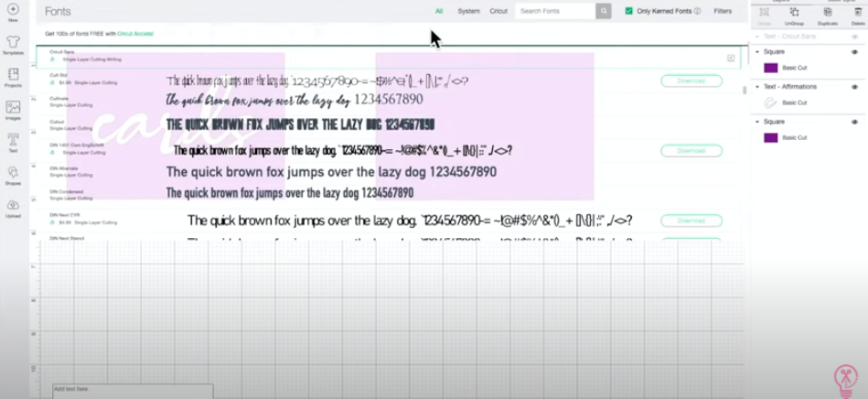Collapse the Square layer below Text - Affirmations
The height and width of the screenshot is (399, 868).
click(x=757, y=122)
